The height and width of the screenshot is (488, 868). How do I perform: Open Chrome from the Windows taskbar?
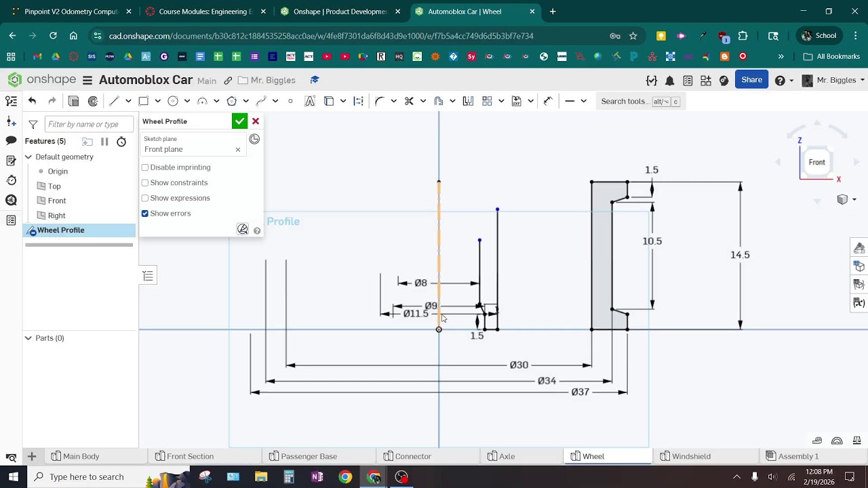pyautogui.click(x=346, y=476)
